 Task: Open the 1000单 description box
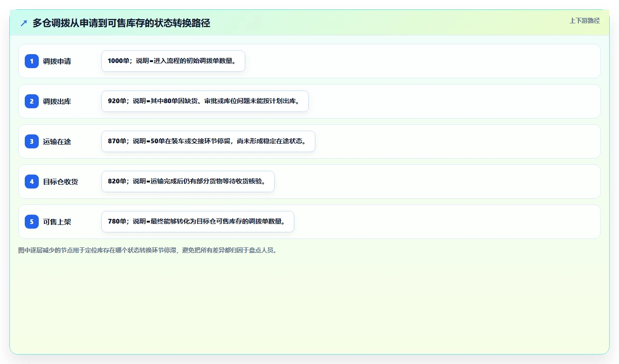point(173,61)
